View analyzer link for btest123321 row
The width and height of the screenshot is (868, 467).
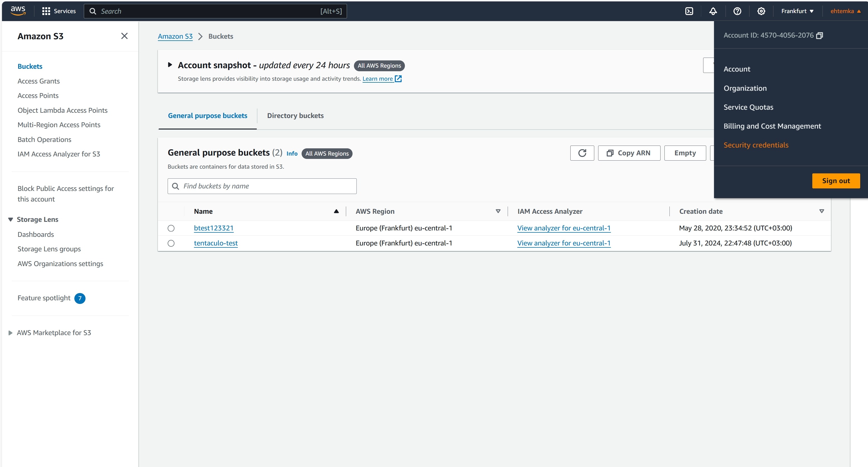point(564,228)
